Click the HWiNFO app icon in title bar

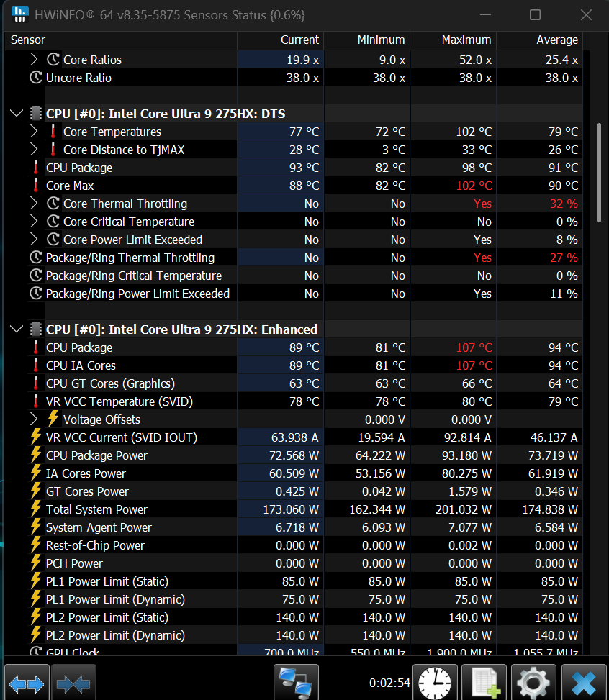click(19, 14)
